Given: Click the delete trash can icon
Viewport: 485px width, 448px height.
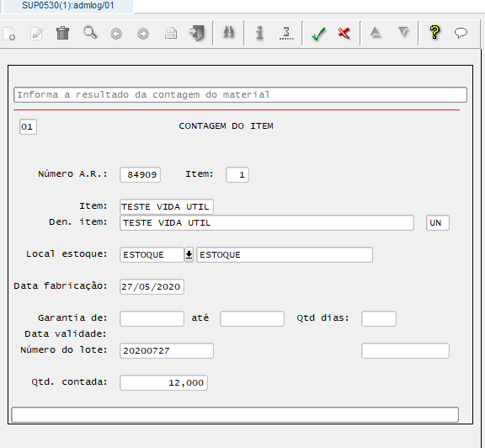Looking at the screenshot, I should pyautogui.click(x=63, y=33).
